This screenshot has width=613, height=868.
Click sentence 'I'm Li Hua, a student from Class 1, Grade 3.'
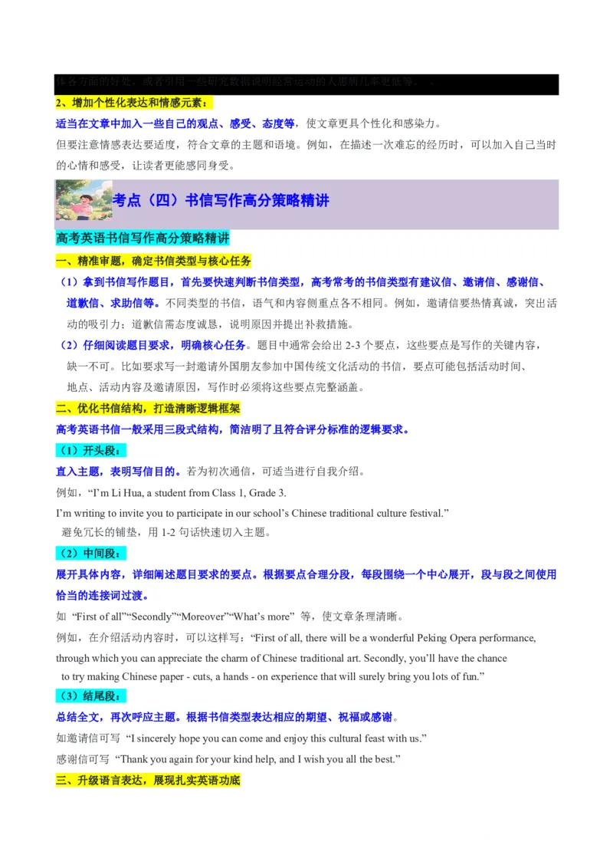[187, 493]
